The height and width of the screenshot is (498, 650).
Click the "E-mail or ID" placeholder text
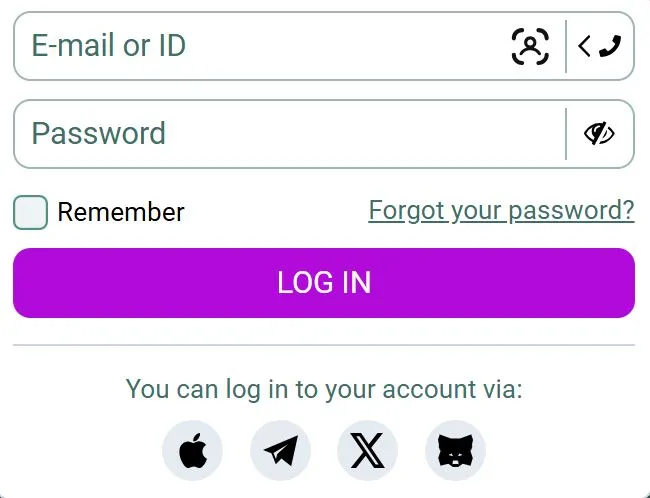pos(109,46)
